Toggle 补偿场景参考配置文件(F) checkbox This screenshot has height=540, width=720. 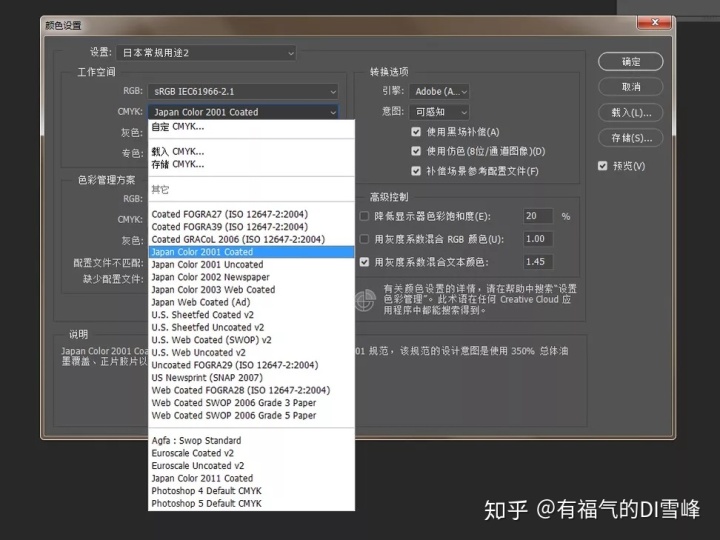416,171
